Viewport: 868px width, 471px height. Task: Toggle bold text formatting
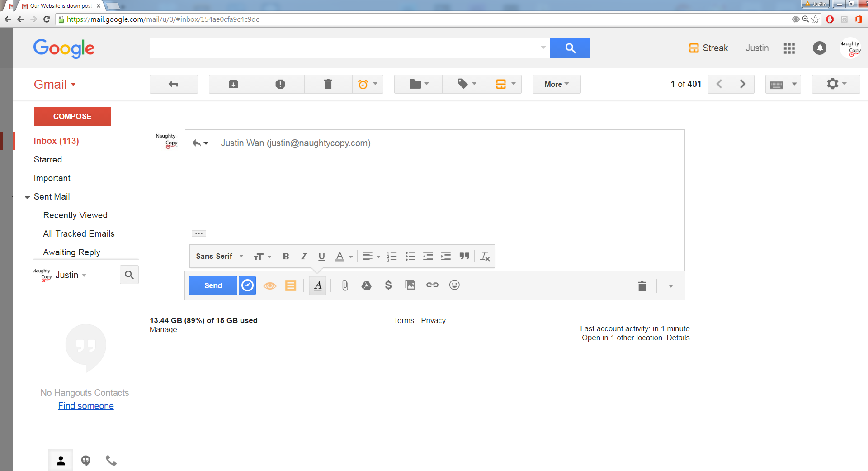coord(286,257)
